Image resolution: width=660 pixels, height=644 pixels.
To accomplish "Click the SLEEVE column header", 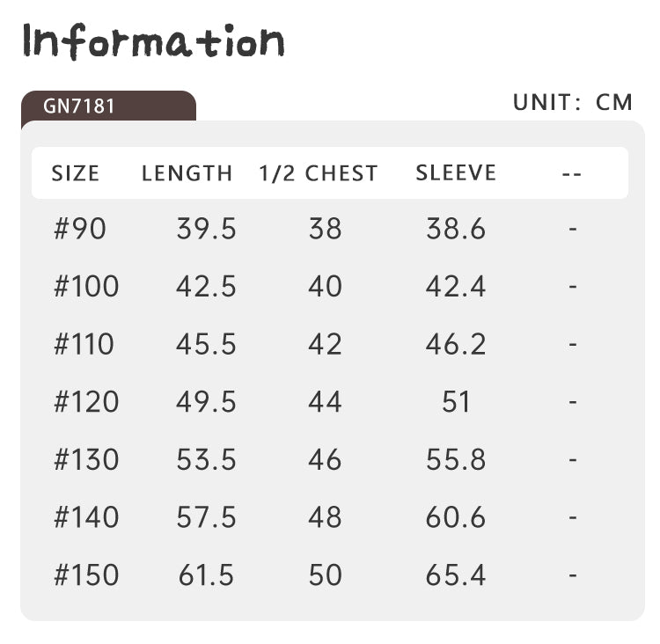I will click(456, 172).
